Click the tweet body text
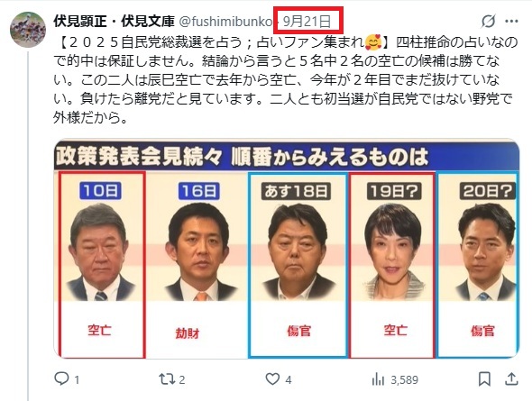Viewport: 532px width, 401px height. coord(286,80)
